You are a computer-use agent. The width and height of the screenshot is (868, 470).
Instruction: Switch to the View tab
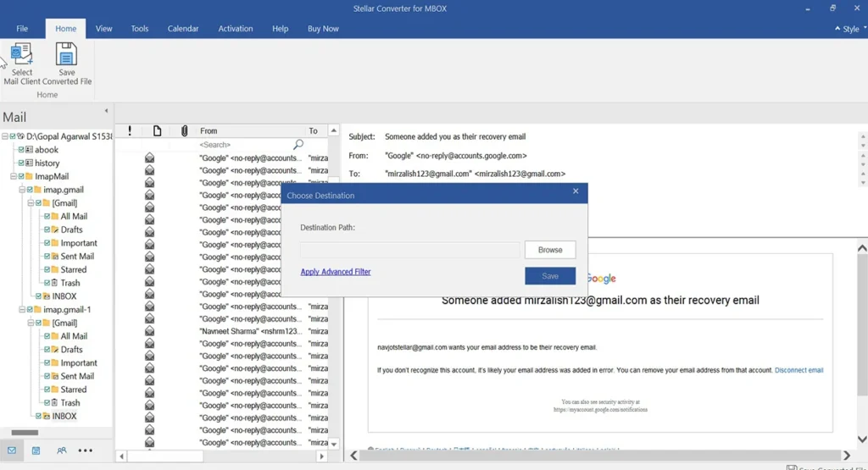tap(103, 28)
